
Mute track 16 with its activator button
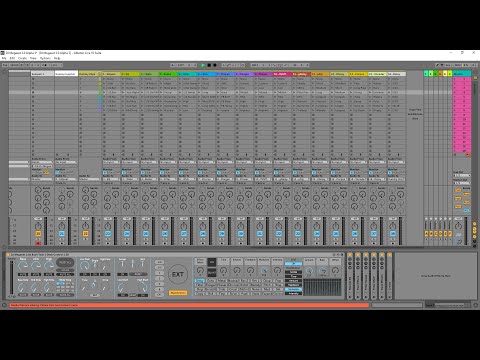(x=393, y=234)
